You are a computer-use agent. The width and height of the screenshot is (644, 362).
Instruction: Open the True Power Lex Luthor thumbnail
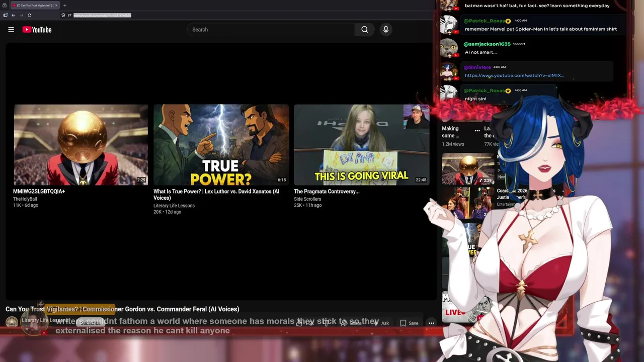pos(221,145)
